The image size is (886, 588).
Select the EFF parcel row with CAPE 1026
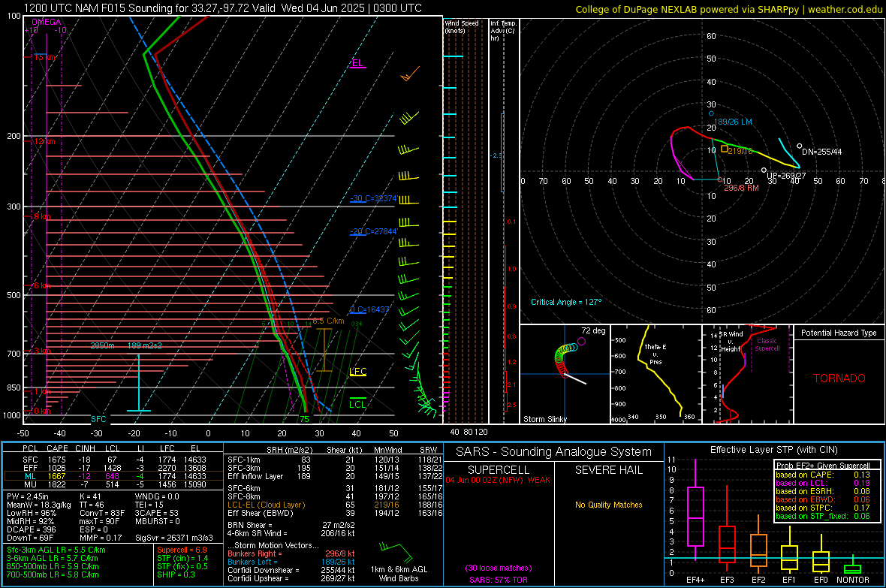(113, 468)
